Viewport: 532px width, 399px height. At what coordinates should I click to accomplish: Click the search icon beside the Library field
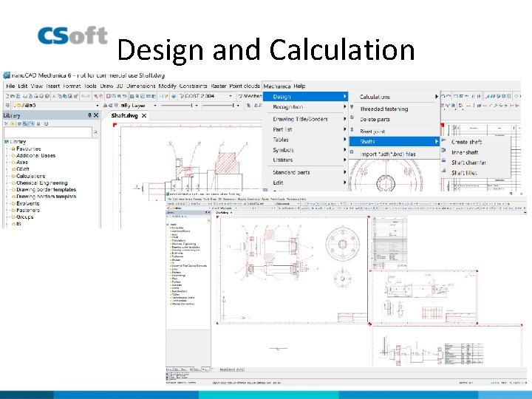pyautogui.click(x=95, y=132)
